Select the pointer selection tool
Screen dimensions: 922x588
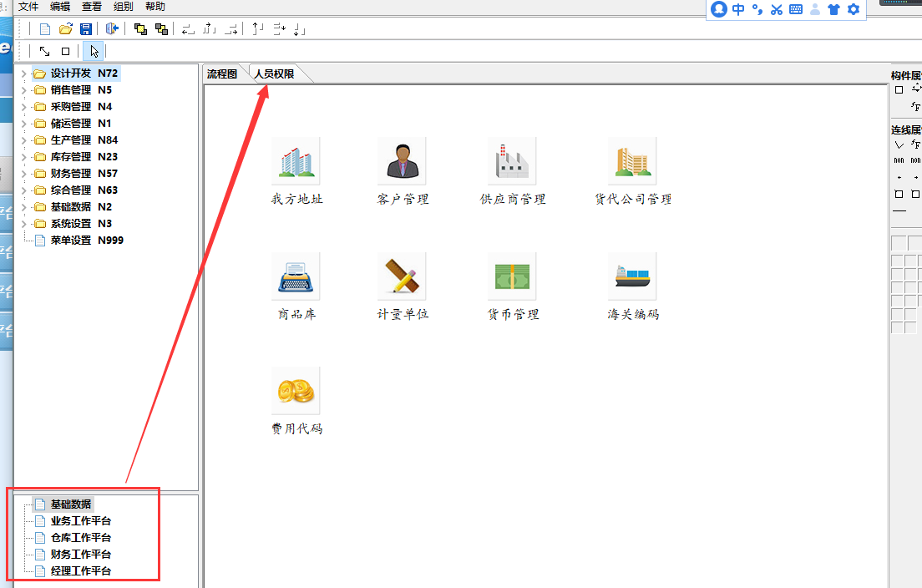click(x=94, y=50)
